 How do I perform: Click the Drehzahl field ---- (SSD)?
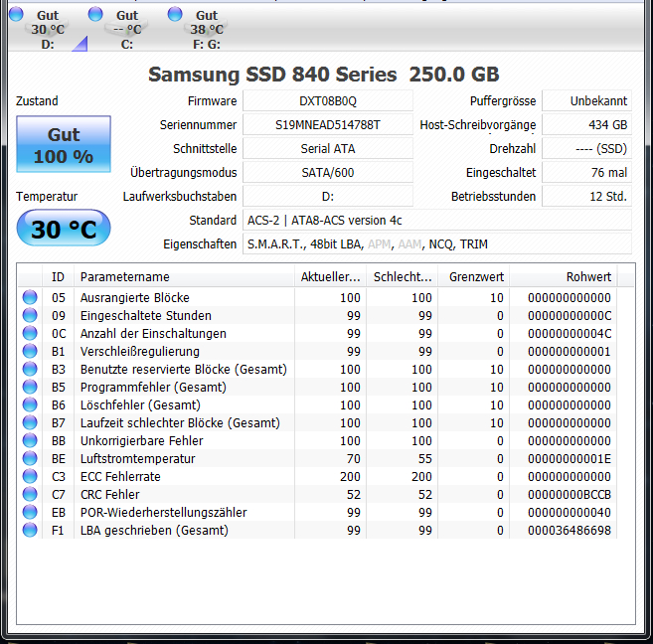tap(586, 149)
